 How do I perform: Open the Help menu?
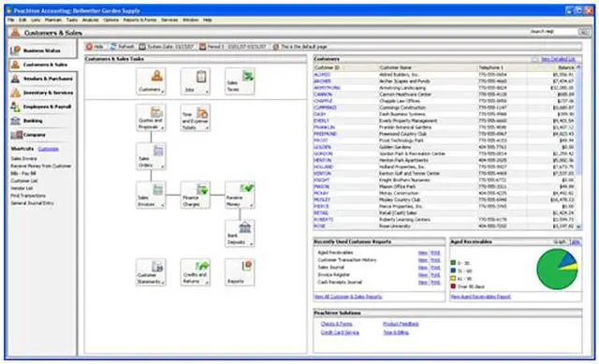point(208,20)
